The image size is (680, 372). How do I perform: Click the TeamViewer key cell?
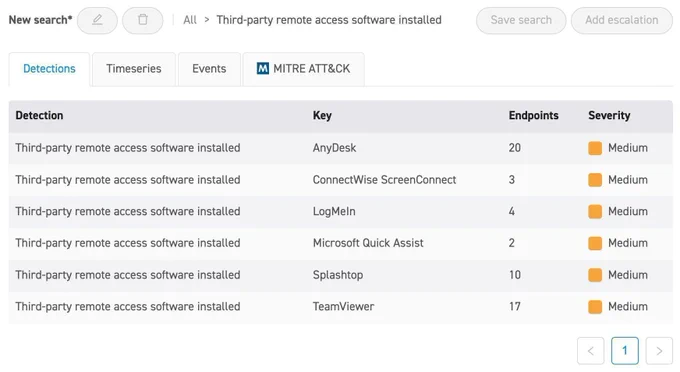343,307
